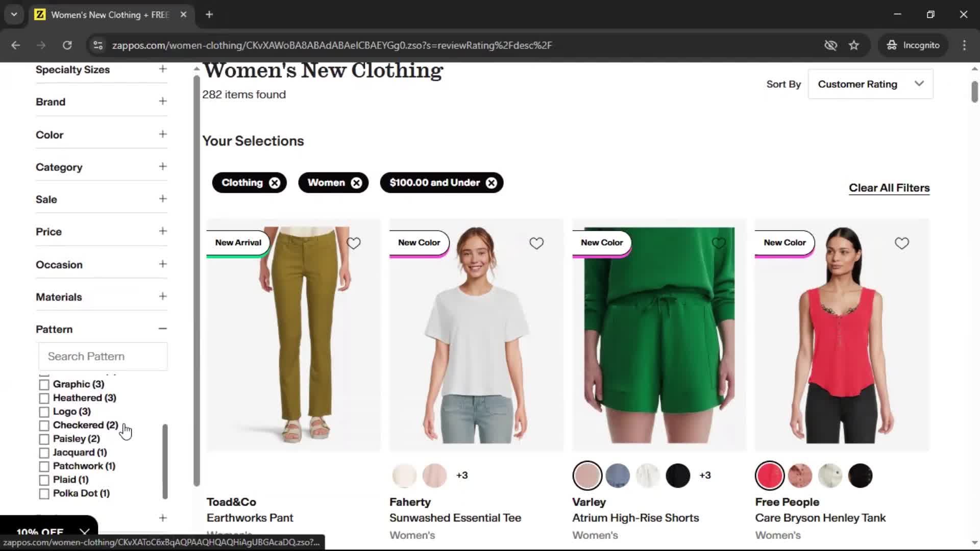Check the Graphic pattern filter

coord(44,384)
